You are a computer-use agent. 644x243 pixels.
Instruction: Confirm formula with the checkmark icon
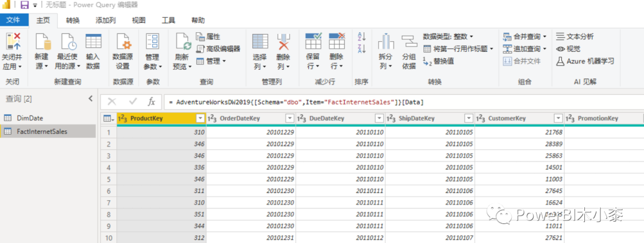coord(133,101)
